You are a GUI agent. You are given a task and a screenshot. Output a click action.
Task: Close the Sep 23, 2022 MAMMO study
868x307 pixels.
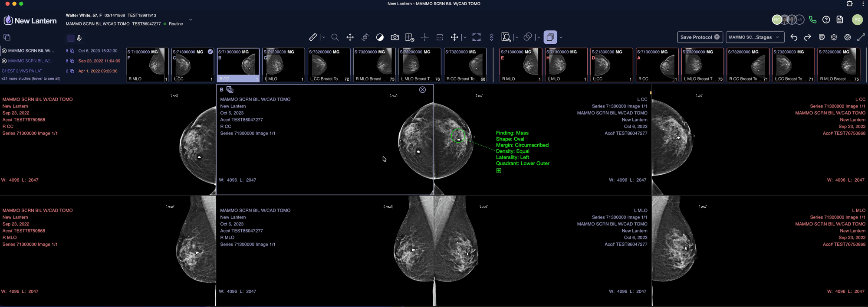(x=4, y=61)
